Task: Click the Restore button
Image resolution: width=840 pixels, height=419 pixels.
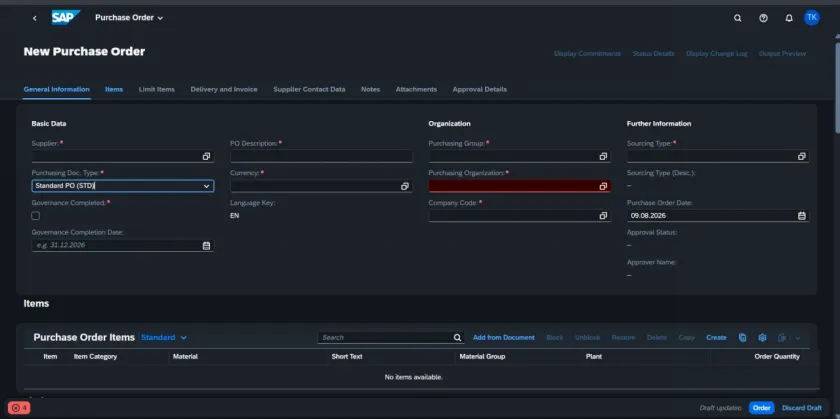Action: [624, 338]
